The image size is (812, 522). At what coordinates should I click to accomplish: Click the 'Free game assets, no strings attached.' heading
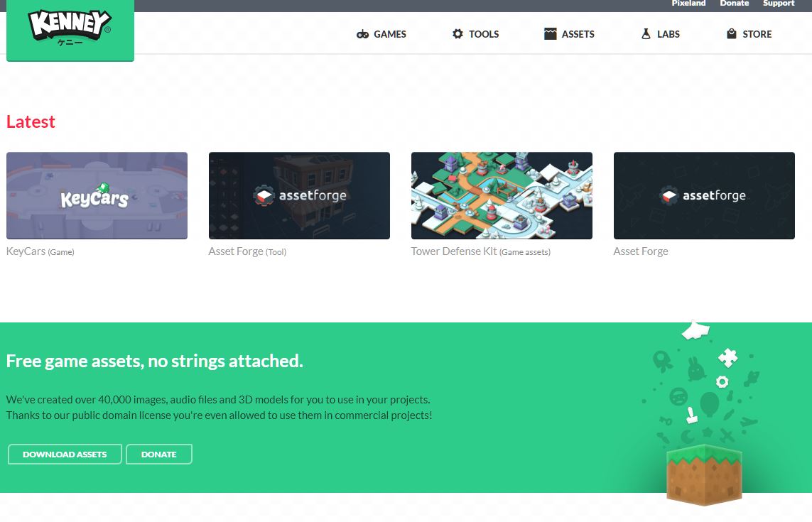(154, 361)
